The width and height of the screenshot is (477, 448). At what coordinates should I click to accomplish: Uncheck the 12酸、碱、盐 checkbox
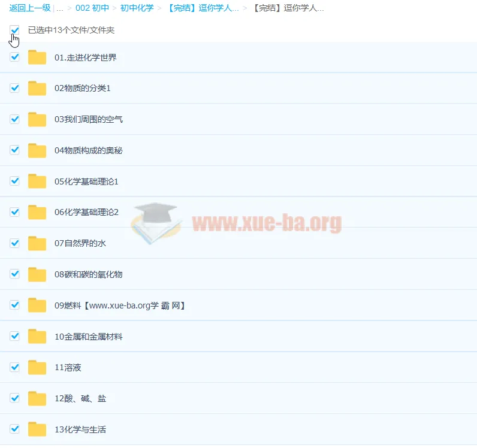tap(15, 398)
